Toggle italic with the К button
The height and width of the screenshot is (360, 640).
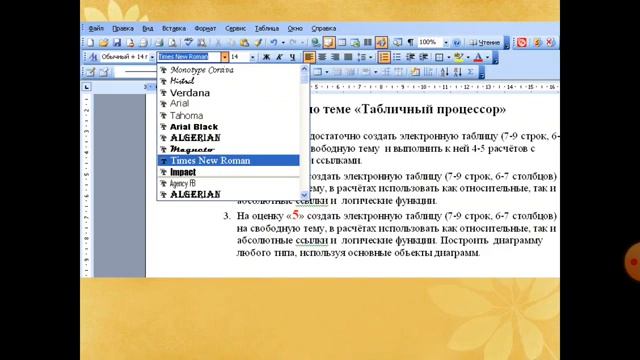(x=279, y=57)
